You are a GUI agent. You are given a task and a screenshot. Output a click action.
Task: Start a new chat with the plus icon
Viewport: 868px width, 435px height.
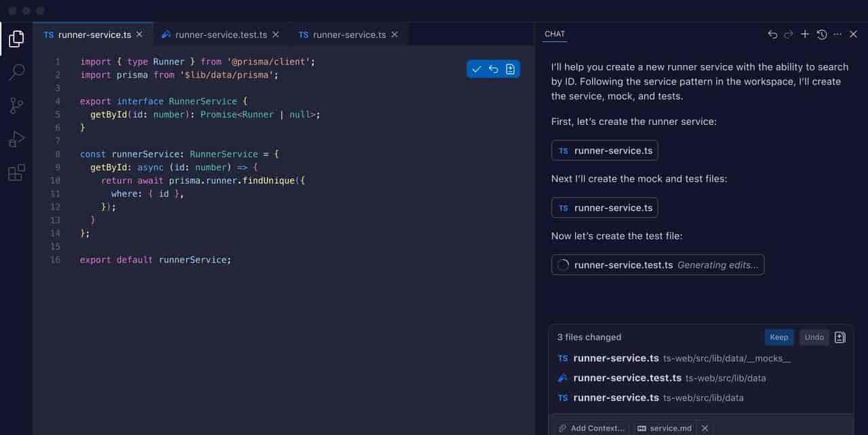(x=805, y=34)
